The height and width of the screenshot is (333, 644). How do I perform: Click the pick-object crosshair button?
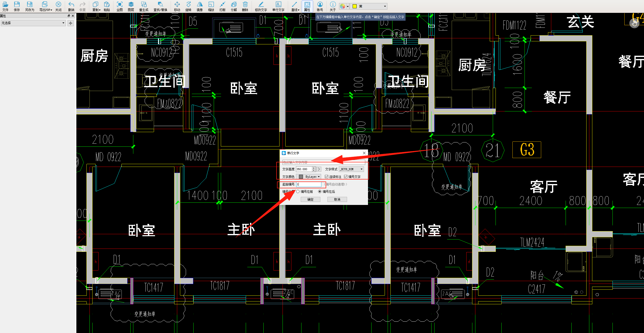71,23
